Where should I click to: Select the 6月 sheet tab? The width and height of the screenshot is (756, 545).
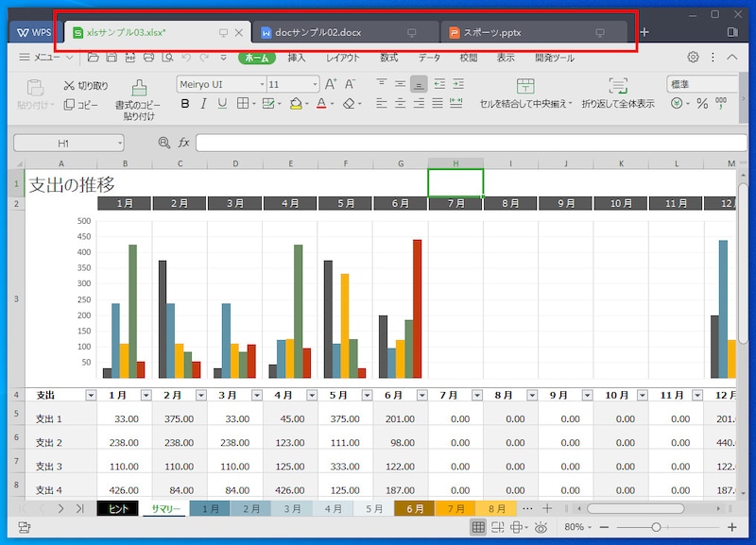(x=414, y=508)
